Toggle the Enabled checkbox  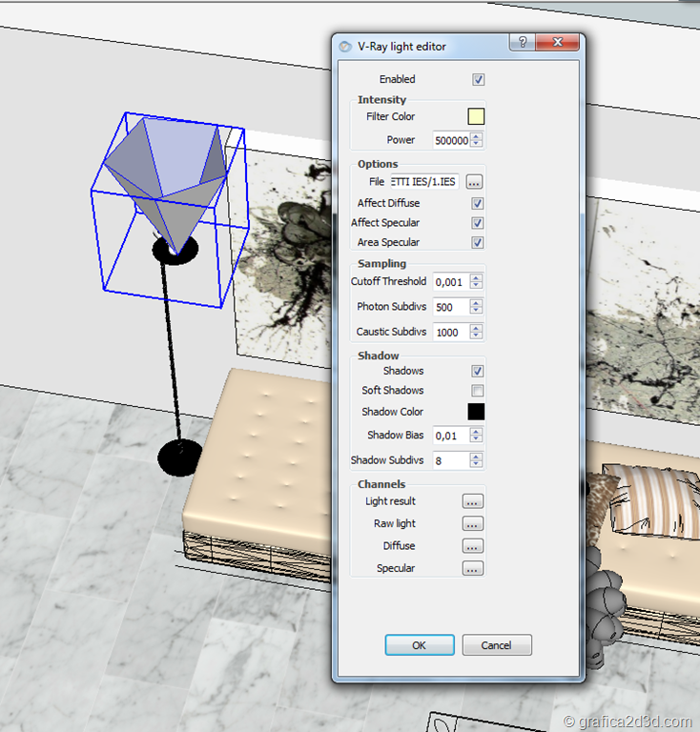point(479,80)
